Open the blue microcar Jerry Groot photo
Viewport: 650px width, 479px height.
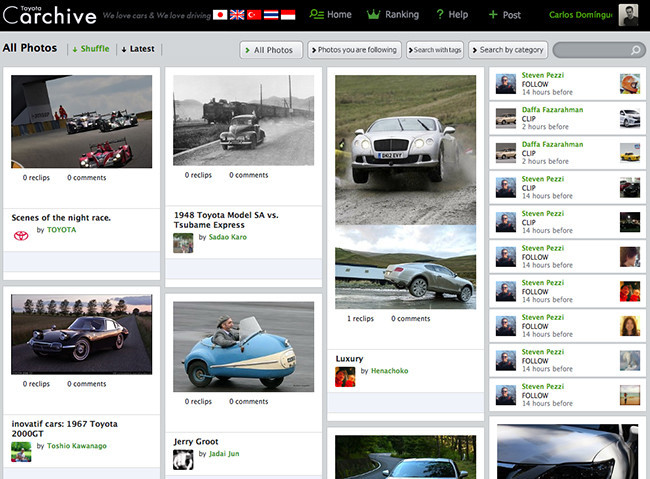point(243,346)
